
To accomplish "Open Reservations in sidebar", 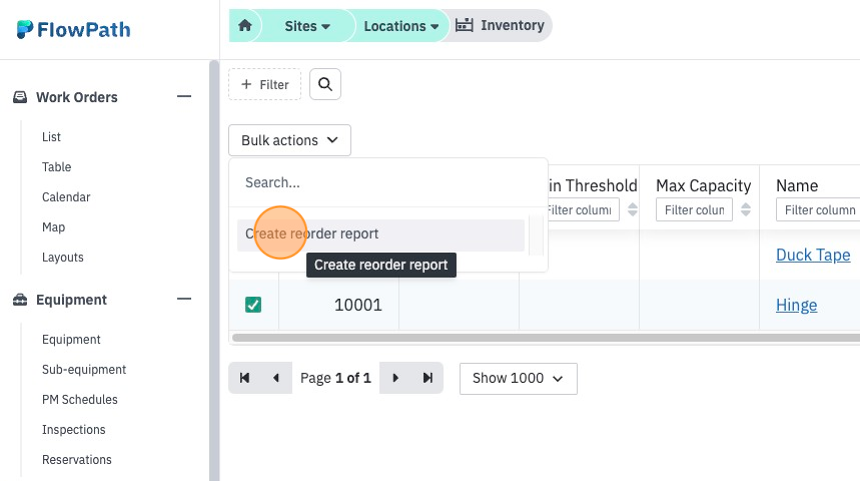I will 77,460.
